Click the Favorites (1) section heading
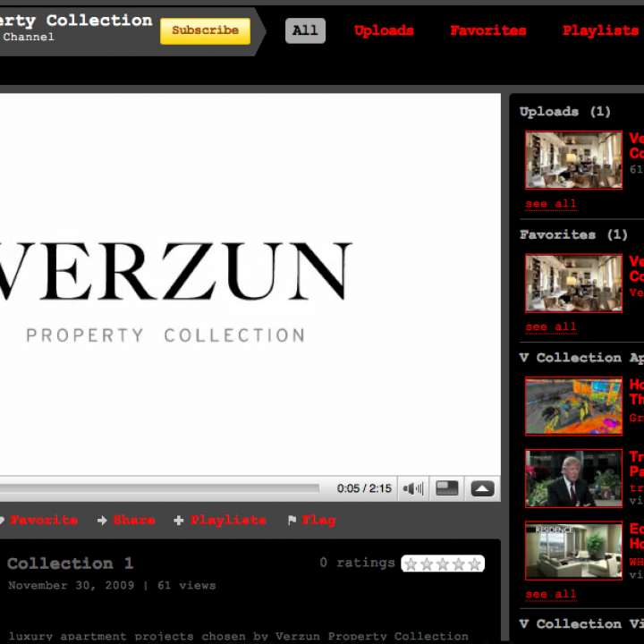The image size is (644, 644). pyautogui.click(x=573, y=235)
